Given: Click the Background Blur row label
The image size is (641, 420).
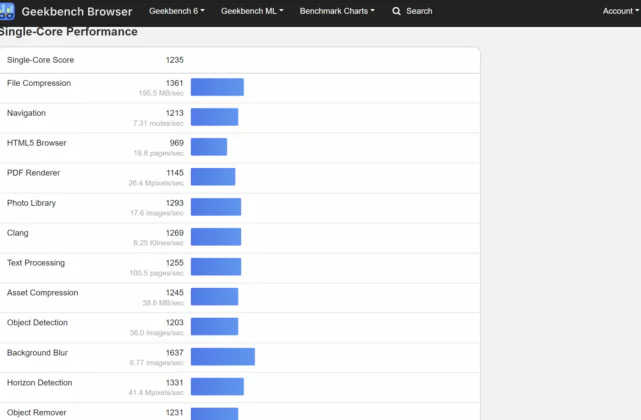Looking at the screenshot, I should pos(37,353).
